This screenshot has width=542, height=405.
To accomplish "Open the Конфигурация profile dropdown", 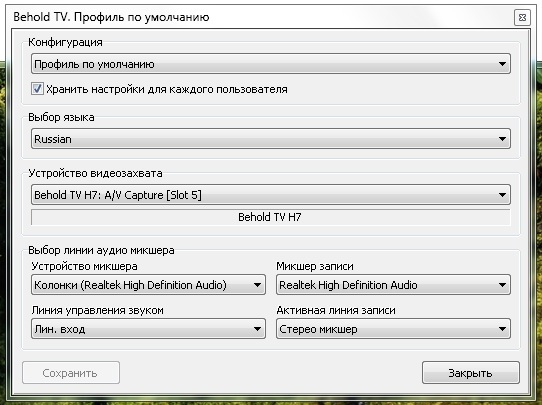I will (x=271, y=64).
